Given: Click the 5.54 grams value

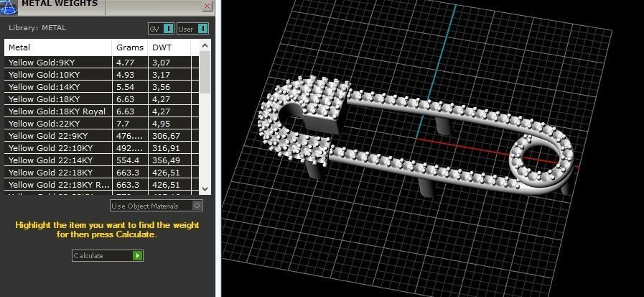Looking at the screenshot, I should coord(124,87).
